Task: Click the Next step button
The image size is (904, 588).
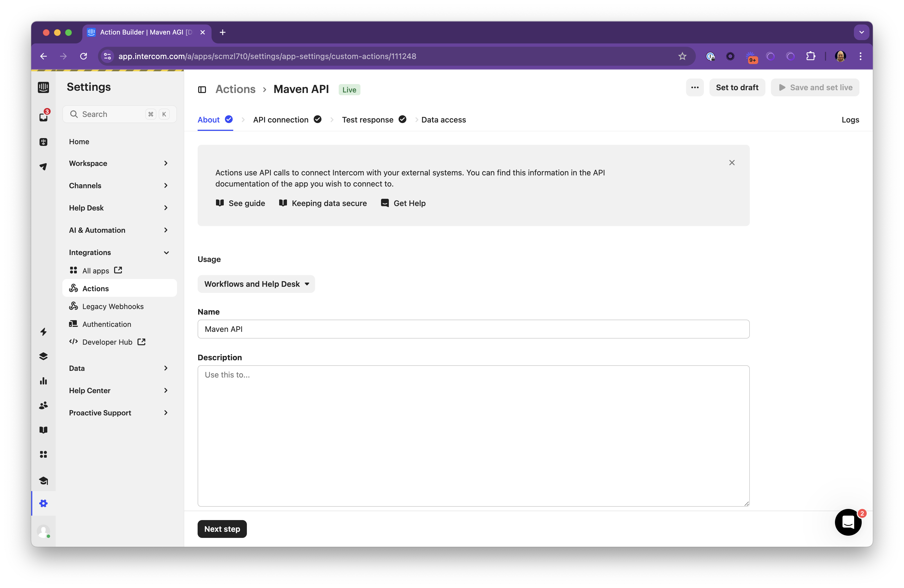Action: pyautogui.click(x=222, y=528)
